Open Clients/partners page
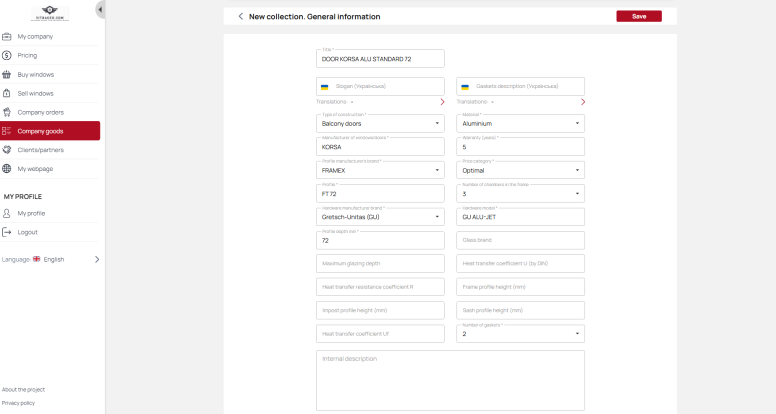 click(50, 150)
